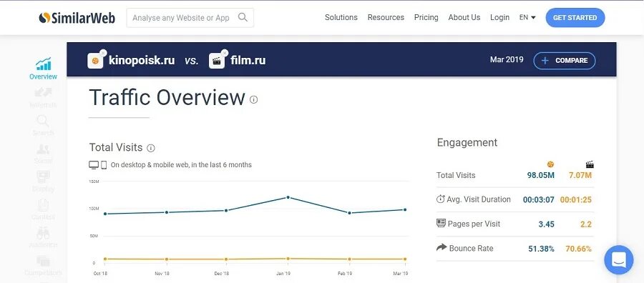Image resolution: width=644 pixels, height=283 pixels.
Task: Open the Overview sidebar section
Action: (x=43, y=69)
